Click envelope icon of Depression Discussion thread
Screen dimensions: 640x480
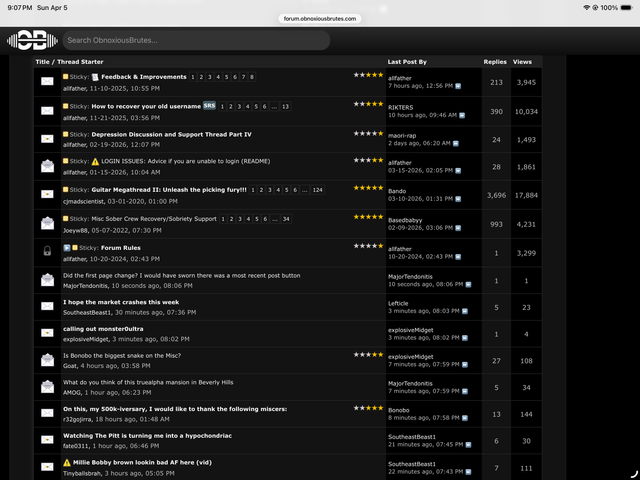(47, 139)
